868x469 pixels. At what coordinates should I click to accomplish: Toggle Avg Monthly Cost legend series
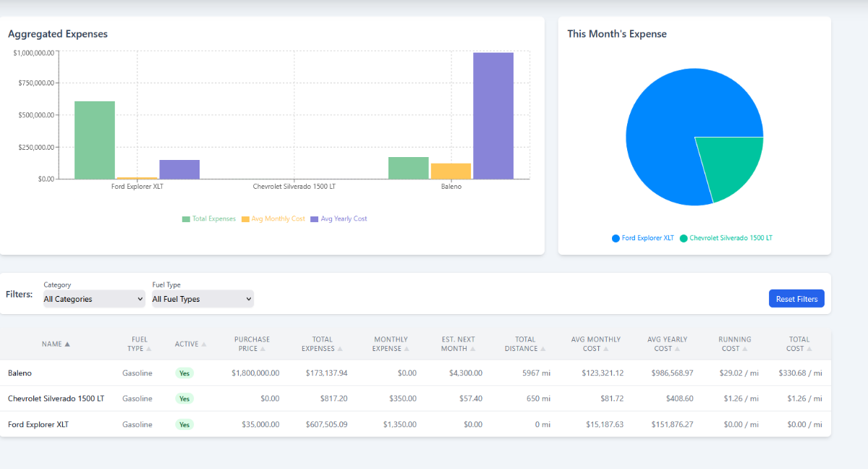click(273, 219)
